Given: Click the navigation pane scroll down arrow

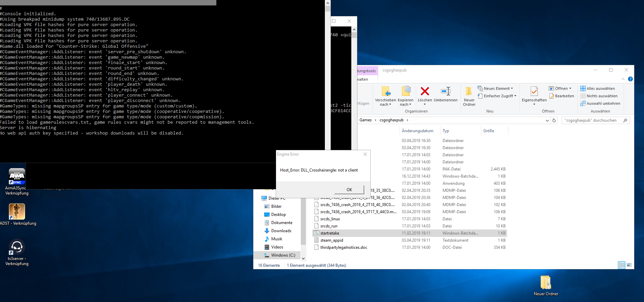Looking at the screenshot, I should [303, 259].
